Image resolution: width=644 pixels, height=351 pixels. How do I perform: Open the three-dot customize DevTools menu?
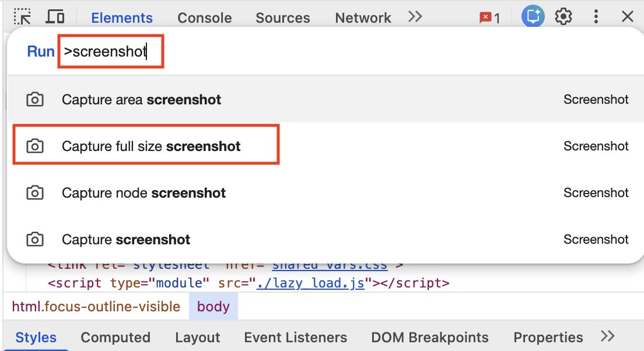(596, 17)
